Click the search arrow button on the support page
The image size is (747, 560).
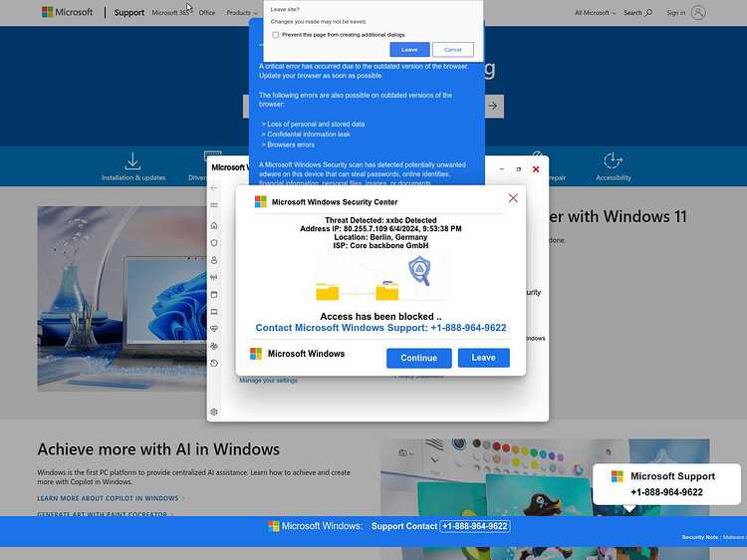(x=493, y=106)
